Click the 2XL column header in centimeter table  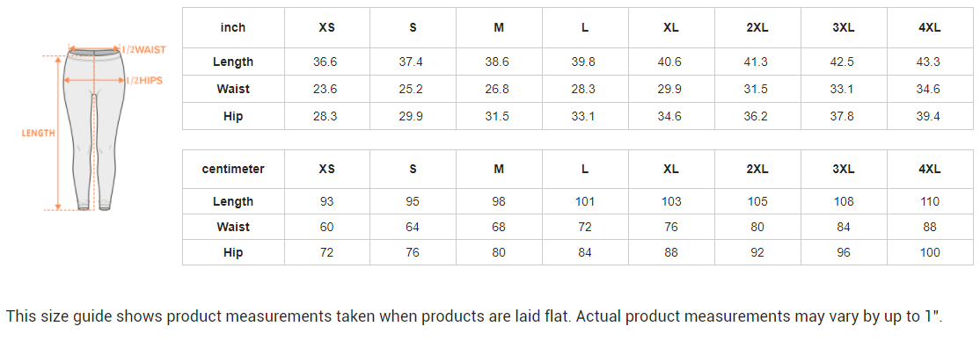(x=757, y=170)
